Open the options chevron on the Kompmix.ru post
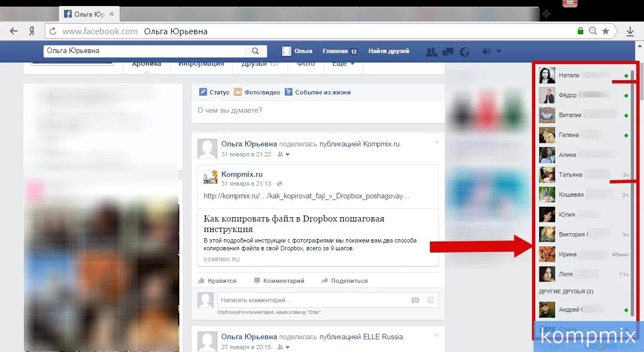 pyautogui.click(x=437, y=142)
